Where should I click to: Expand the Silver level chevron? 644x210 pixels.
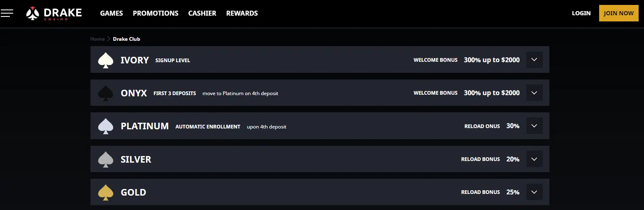click(534, 159)
